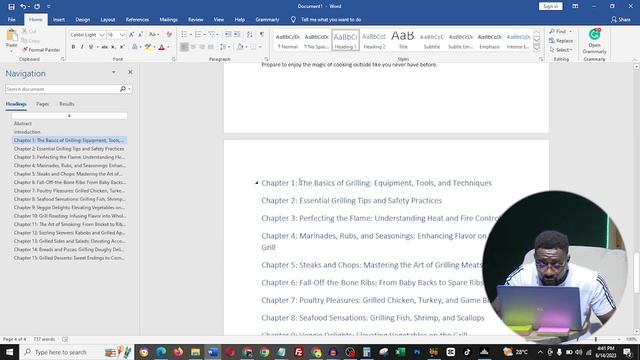The image size is (640, 360).
Task: Toggle Show/Hide paragraph marks
Action: coord(262,34)
